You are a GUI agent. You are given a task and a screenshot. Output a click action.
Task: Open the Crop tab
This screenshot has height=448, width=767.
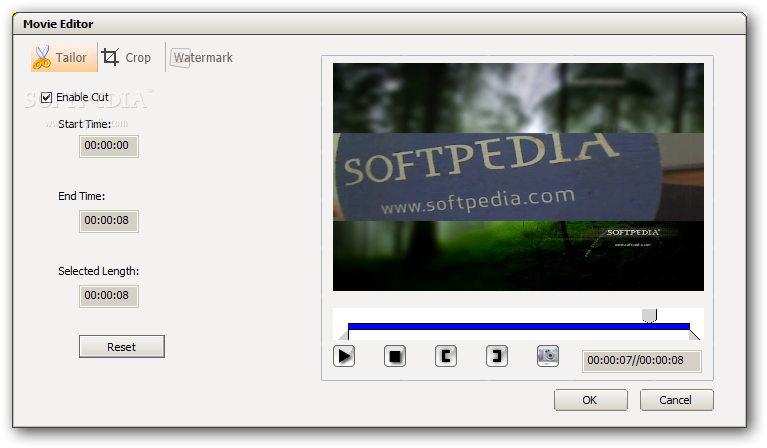coord(127,57)
